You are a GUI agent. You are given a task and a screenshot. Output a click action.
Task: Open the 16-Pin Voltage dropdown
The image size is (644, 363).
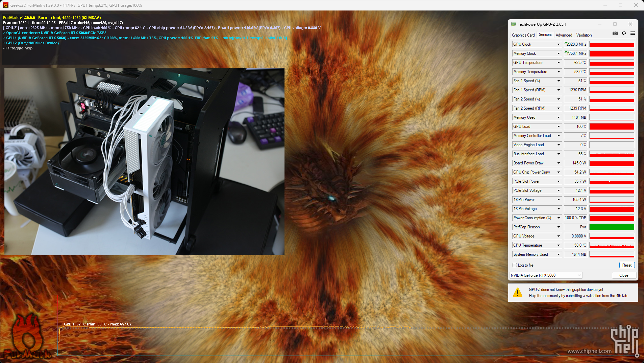click(x=559, y=209)
